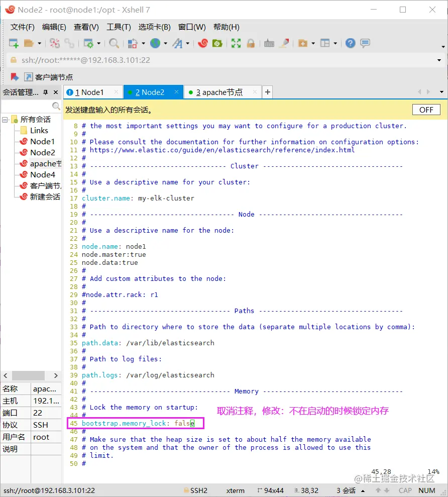Expand the Font icon dropdown arrow
The height and width of the screenshot is (497, 448).
pyautogui.click(x=187, y=43)
